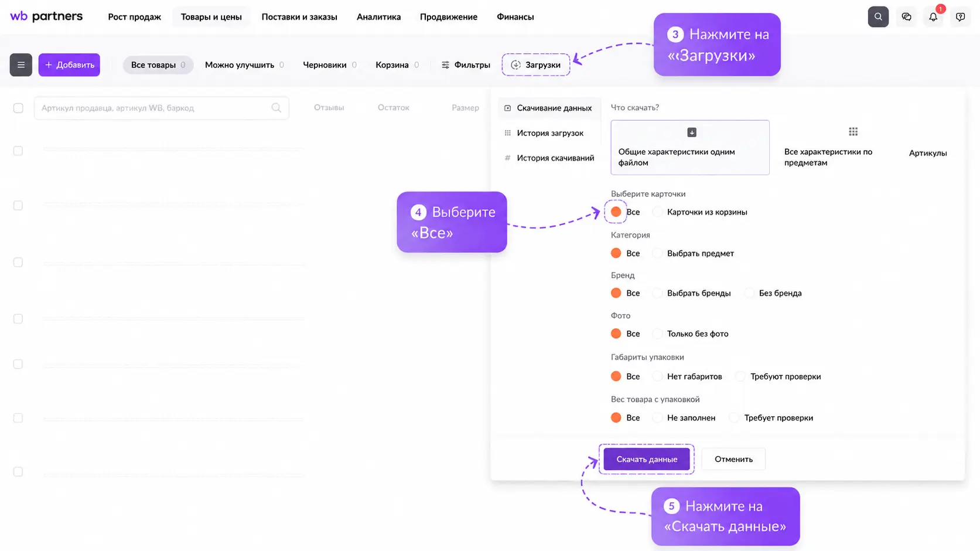Click the 'Отменить' button
Image resolution: width=980 pixels, height=551 pixels.
click(733, 459)
